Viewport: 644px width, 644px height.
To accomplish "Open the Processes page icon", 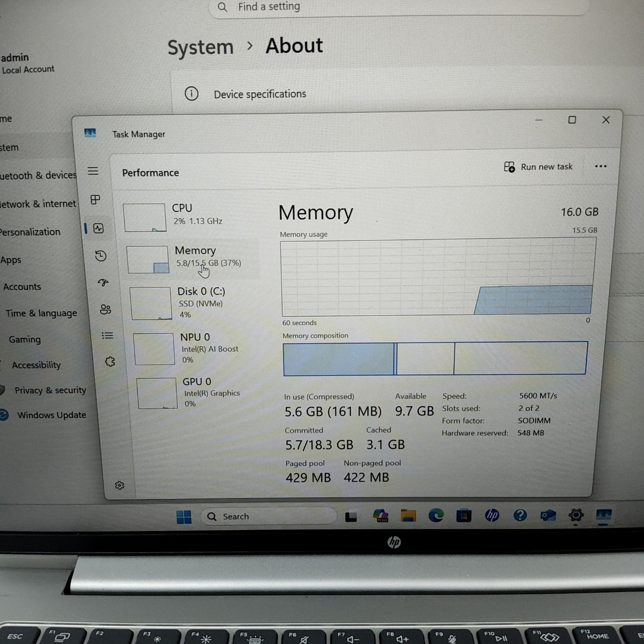I will tap(95, 200).
